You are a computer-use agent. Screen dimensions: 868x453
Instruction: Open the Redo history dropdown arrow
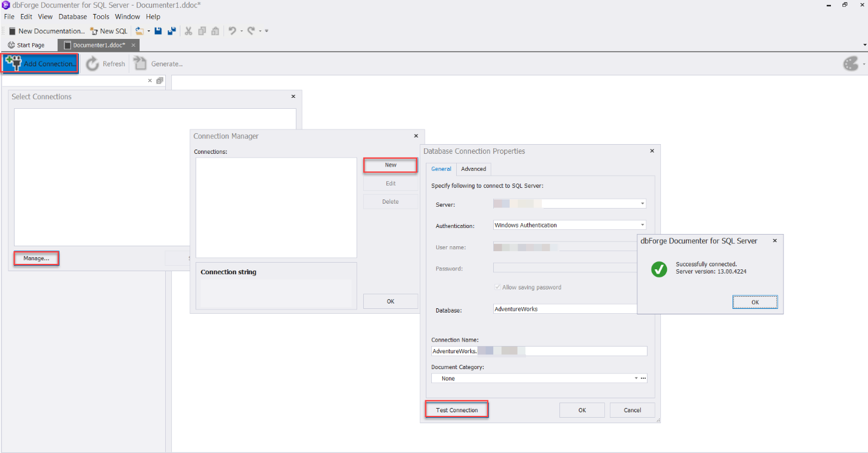click(x=260, y=31)
